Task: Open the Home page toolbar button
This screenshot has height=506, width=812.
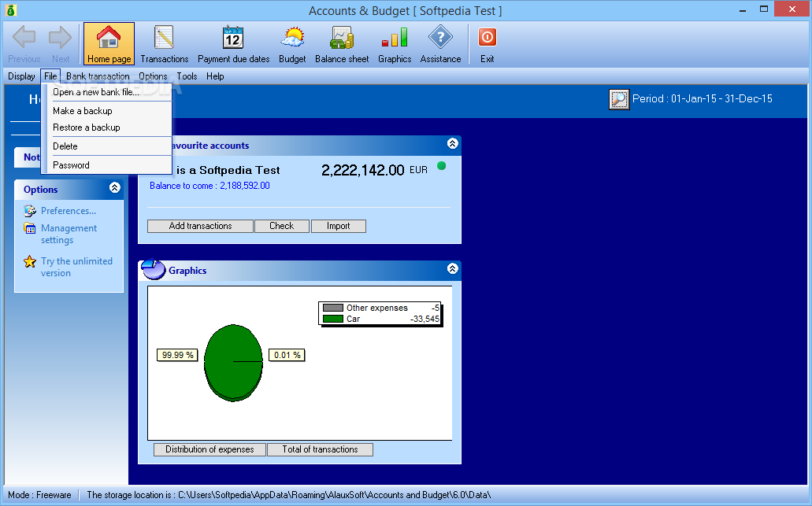Action: (109, 43)
